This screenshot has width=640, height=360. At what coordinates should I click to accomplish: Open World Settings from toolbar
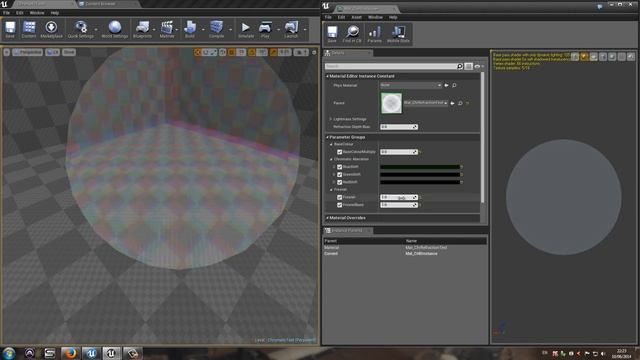click(x=115, y=29)
